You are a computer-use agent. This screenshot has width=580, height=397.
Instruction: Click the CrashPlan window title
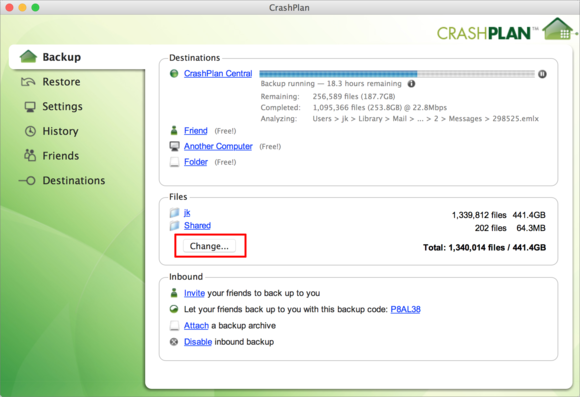289,8
